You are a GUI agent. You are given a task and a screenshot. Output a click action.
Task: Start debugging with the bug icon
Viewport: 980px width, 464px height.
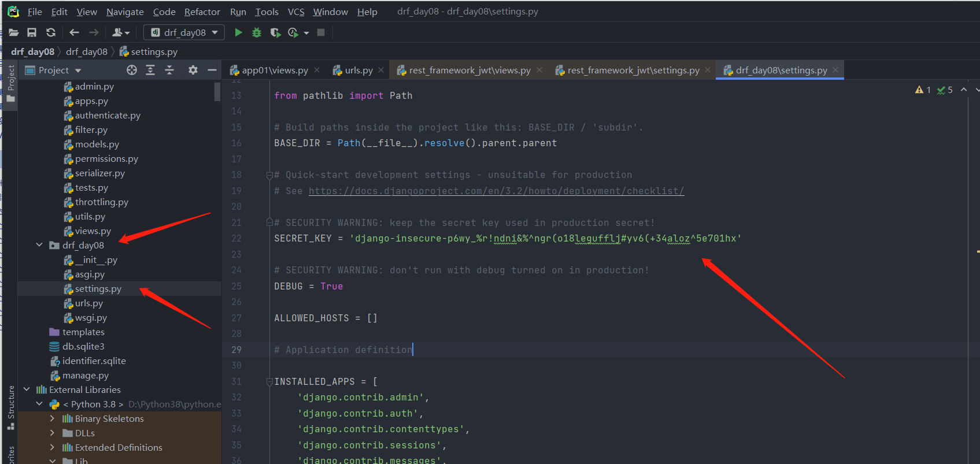click(x=257, y=32)
